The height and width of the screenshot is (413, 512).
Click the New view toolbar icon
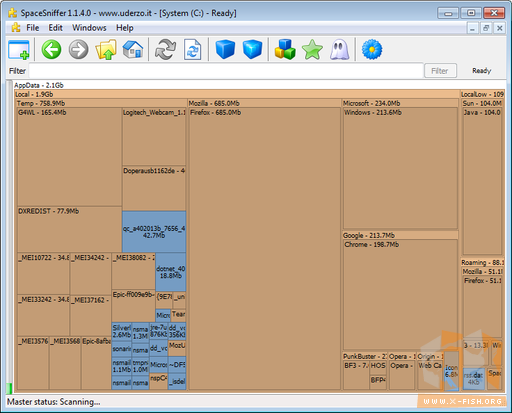[19, 50]
